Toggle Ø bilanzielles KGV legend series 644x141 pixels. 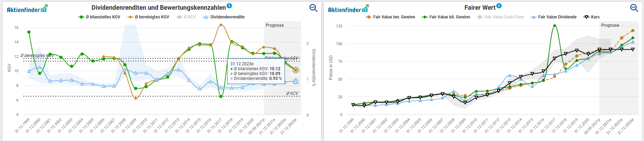coord(100,17)
